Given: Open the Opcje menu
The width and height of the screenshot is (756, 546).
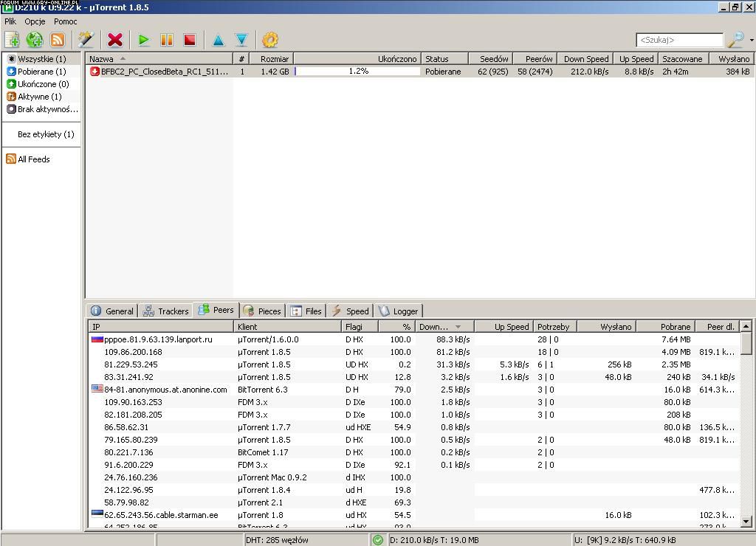Looking at the screenshot, I should coord(35,21).
